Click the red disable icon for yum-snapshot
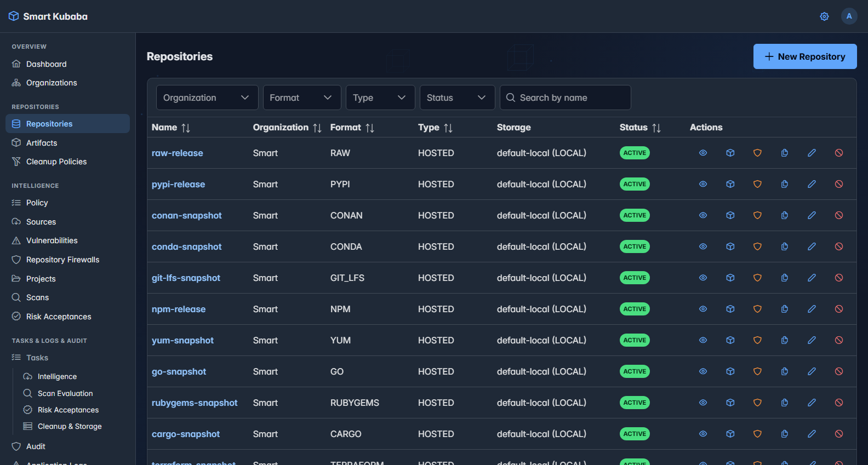Viewport: 868px width, 465px height. coord(839,340)
